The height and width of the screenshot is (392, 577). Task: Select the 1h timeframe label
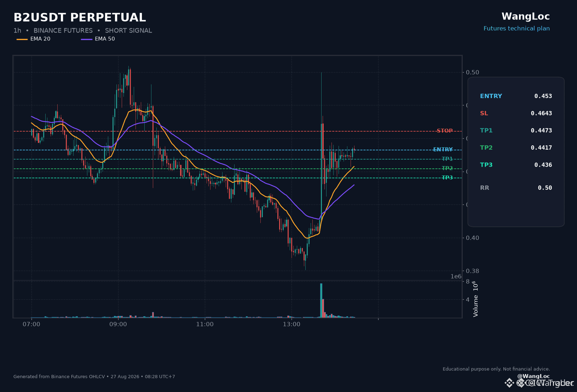[17, 31]
